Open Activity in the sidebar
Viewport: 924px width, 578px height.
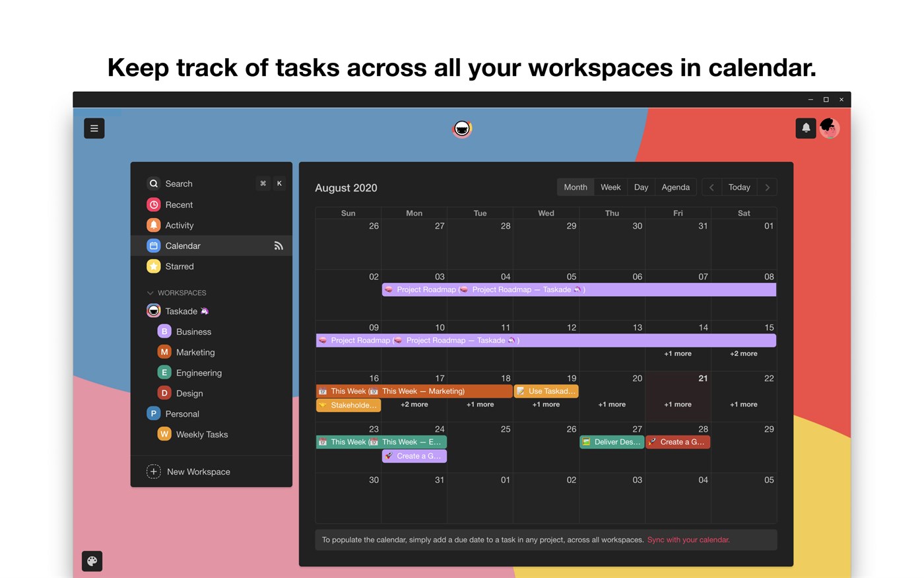coord(179,225)
